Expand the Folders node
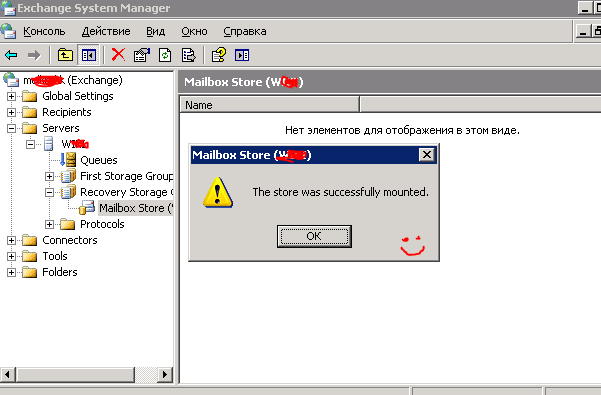 11,272
